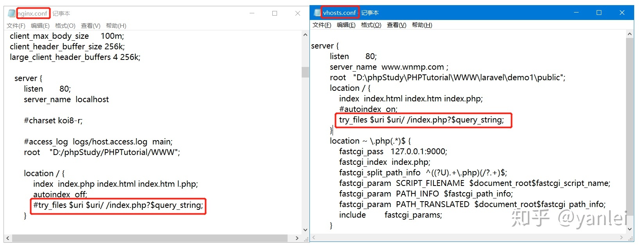644x247 pixels.
Task: Open 帮助(H) menu in nginx.conf window
Action: 116,26
